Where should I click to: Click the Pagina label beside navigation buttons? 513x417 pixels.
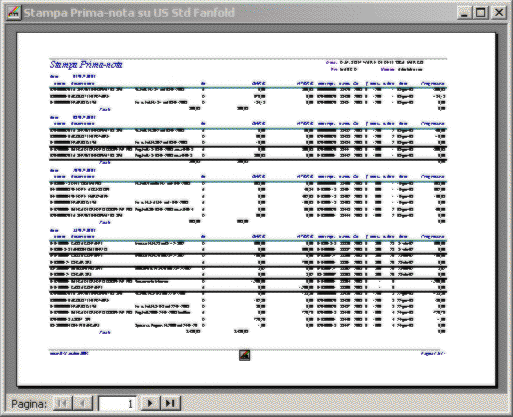29,404
